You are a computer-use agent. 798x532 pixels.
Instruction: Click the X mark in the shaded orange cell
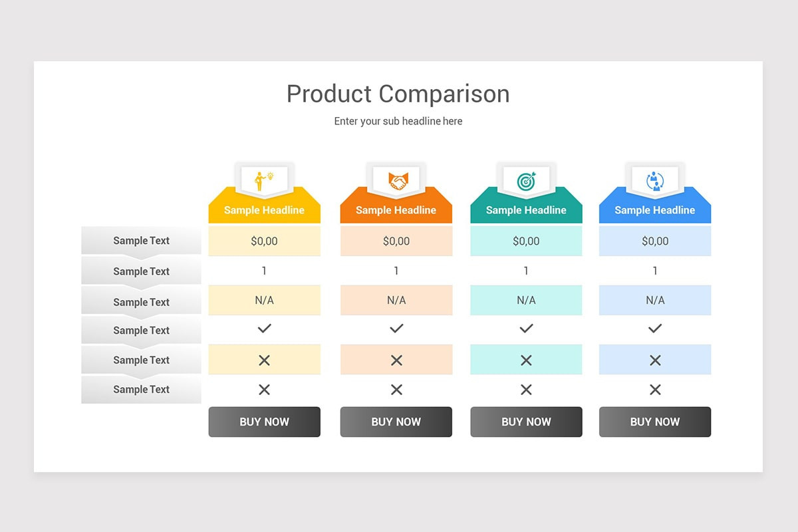click(x=396, y=360)
